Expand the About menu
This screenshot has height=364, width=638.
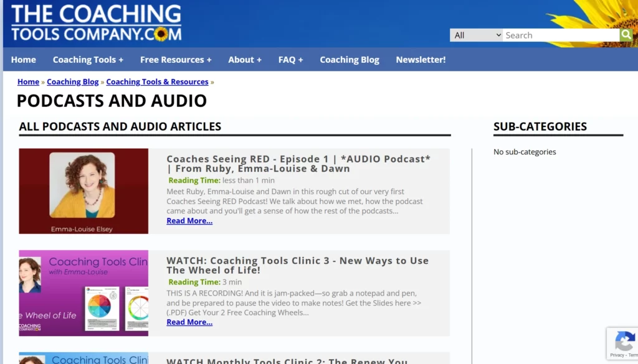pyautogui.click(x=244, y=59)
